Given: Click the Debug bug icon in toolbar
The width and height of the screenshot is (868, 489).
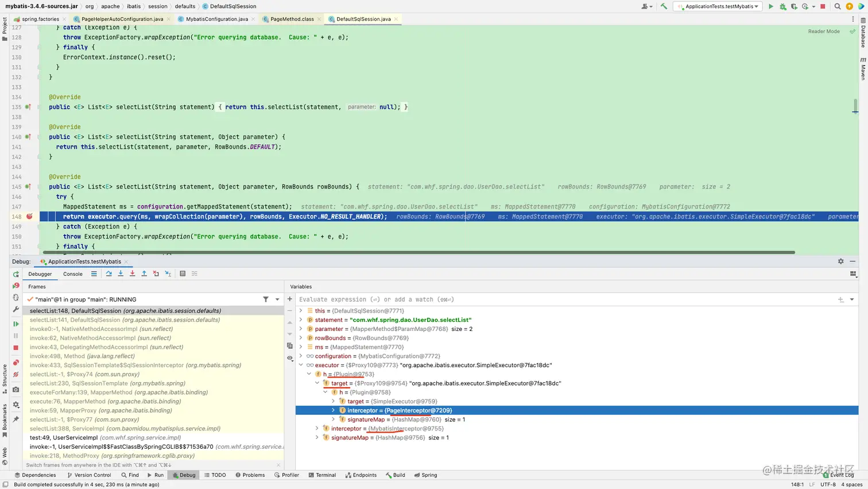Looking at the screenshot, I should pos(782,6).
